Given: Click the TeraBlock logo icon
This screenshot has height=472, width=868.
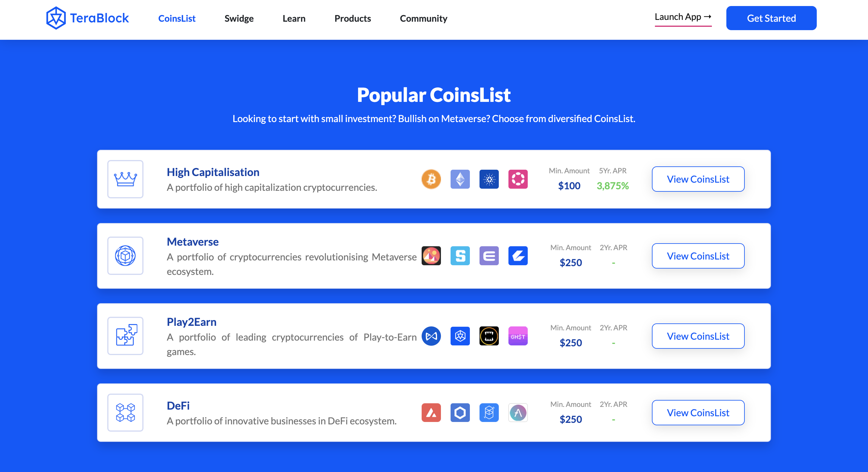Looking at the screenshot, I should (x=55, y=18).
